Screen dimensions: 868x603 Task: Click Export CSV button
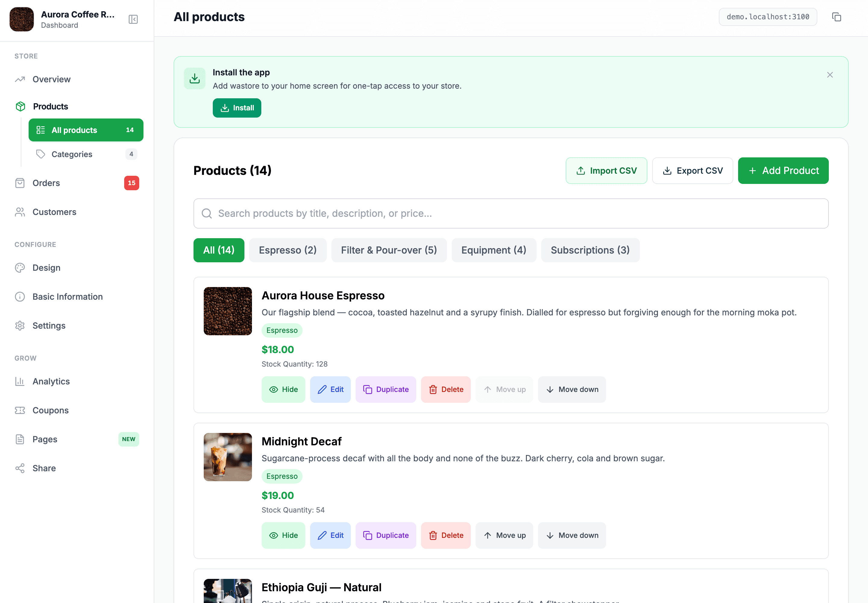click(x=692, y=171)
